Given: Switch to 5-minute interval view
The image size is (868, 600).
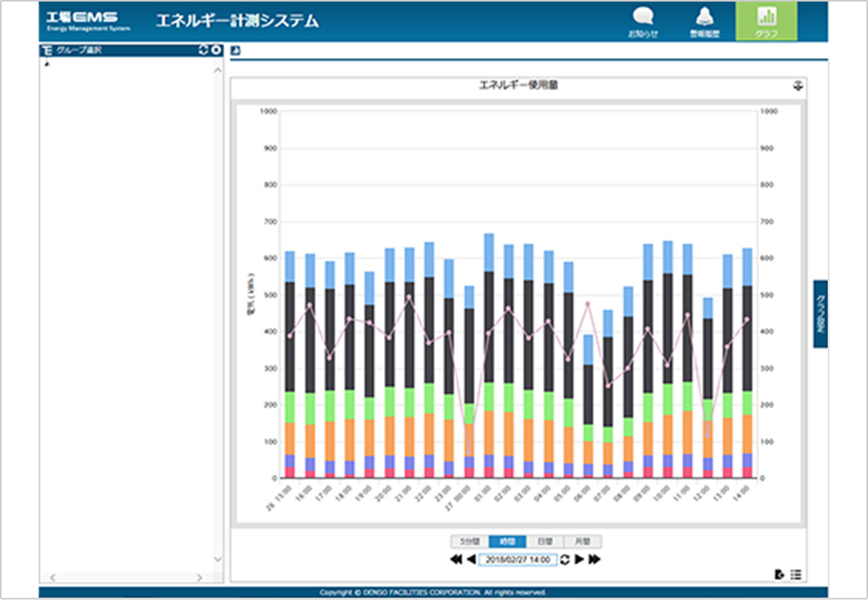Looking at the screenshot, I should point(470,541).
